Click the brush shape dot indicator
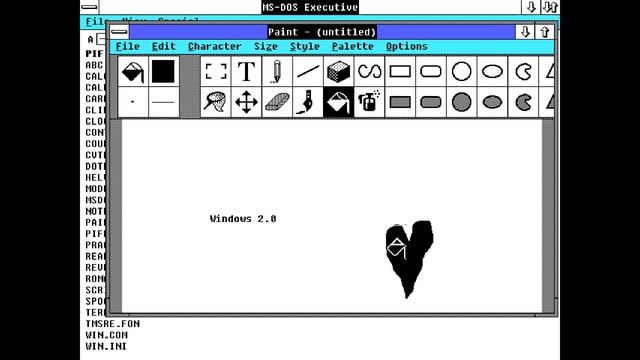The image size is (640, 360). click(x=133, y=102)
